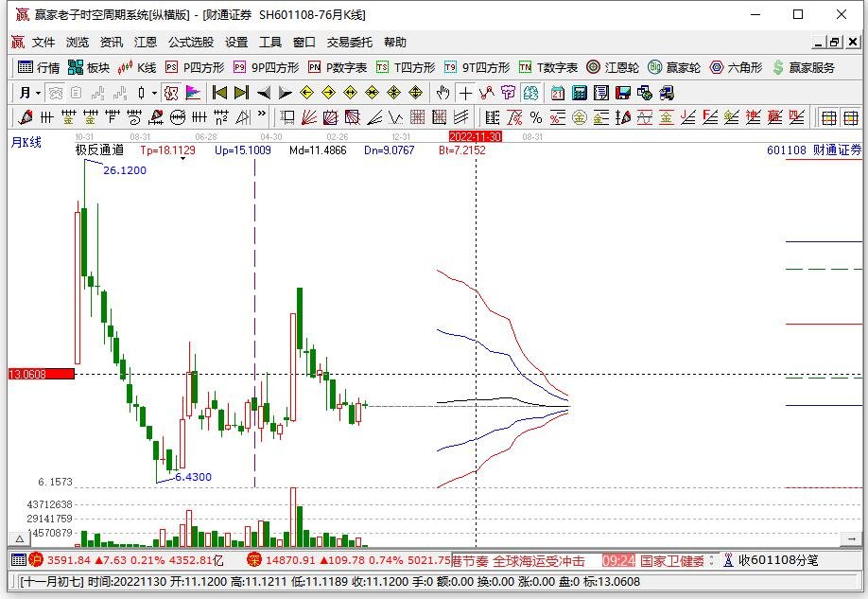
Task: Open the T数字表 tool
Action: point(548,67)
